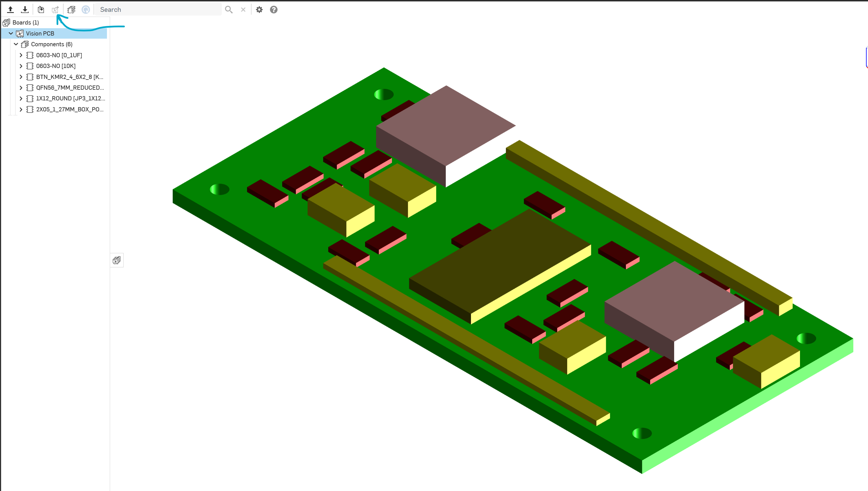Click the upload (export) arrow icon

tap(10, 9)
